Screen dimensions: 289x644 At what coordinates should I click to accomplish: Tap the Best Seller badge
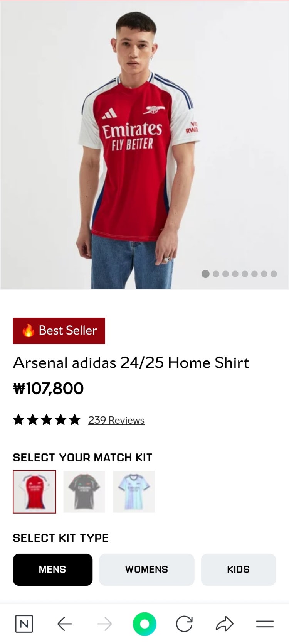[59, 331]
